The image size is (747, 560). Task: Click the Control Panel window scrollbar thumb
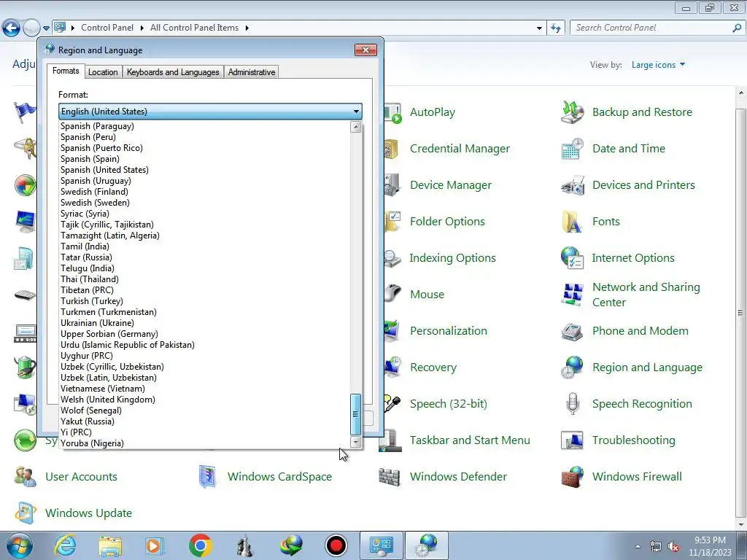740,312
